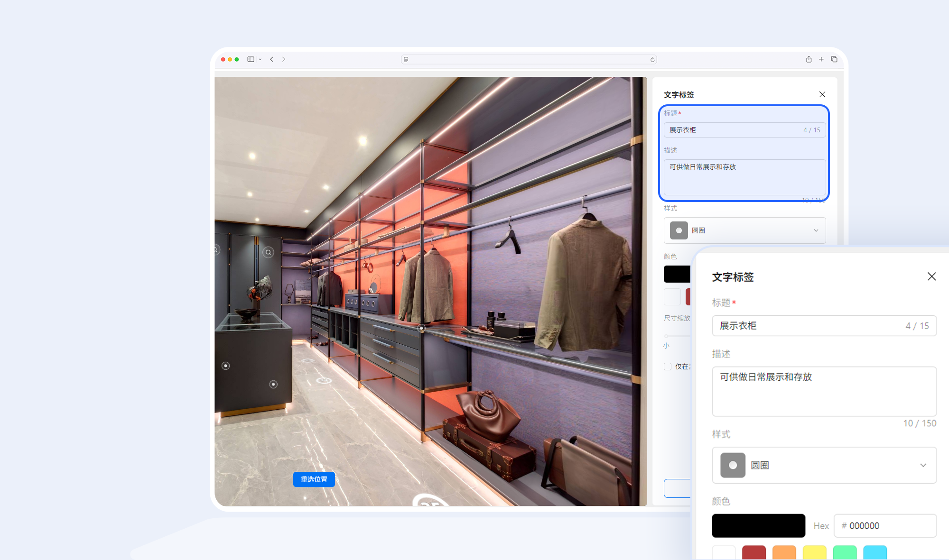Click the 尺寸缩放 slider handle
Screen dimensions: 949x560
[x=666, y=336]
